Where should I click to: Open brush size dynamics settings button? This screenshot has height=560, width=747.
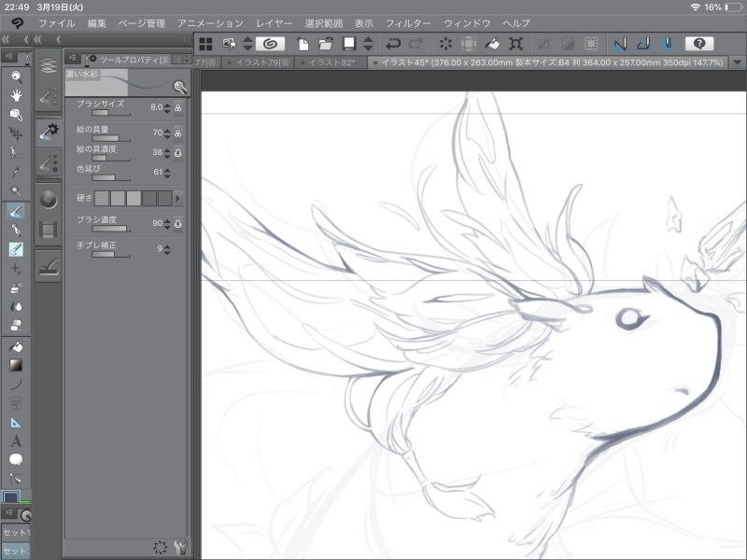coord(177,107)
